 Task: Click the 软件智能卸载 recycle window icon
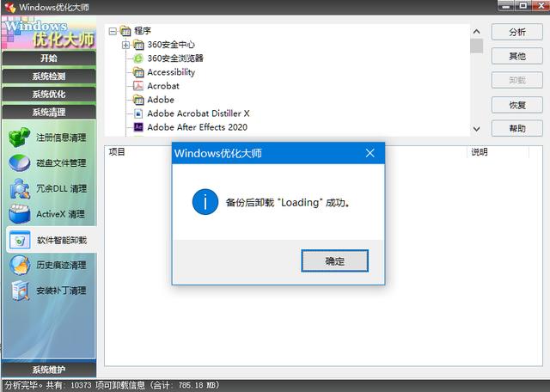pos(20,240)
